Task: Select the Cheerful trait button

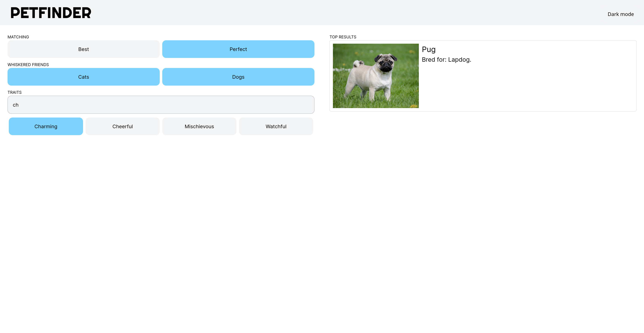Action: pyautogui.click(x=123, y=126)
